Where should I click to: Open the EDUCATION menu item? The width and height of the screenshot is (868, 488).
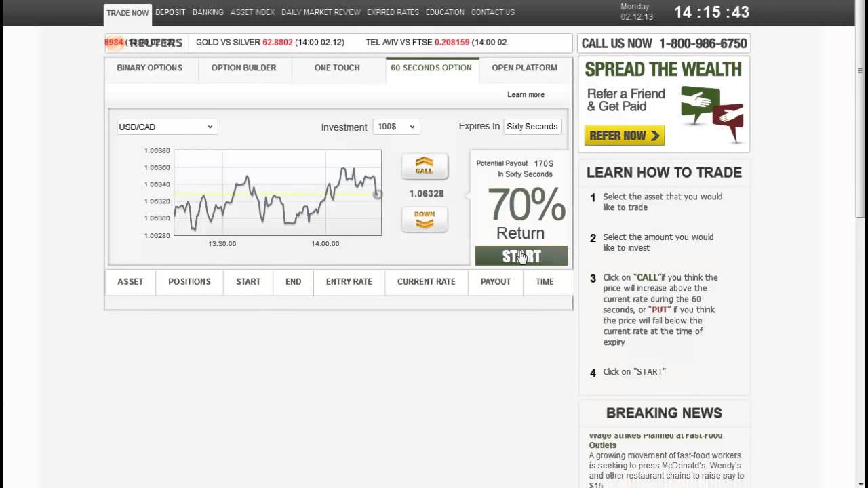(x=445, y=12)
